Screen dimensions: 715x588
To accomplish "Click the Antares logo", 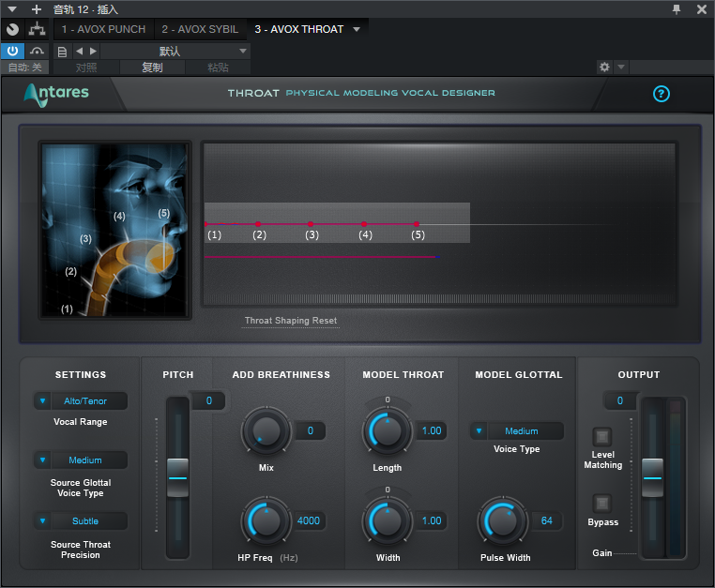I will point(56,94).
